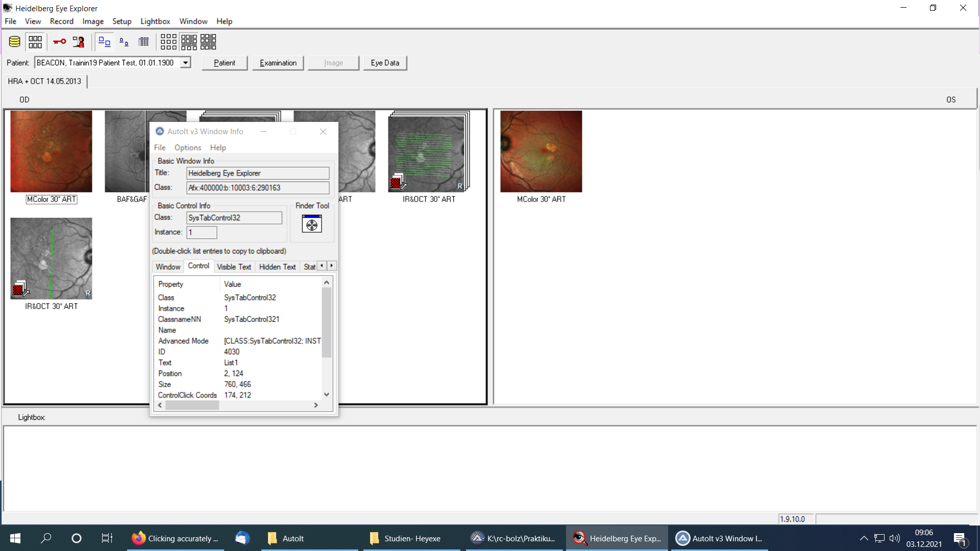Open Firefox from the taskbar

pyautogui.click(x=175, y=538)
